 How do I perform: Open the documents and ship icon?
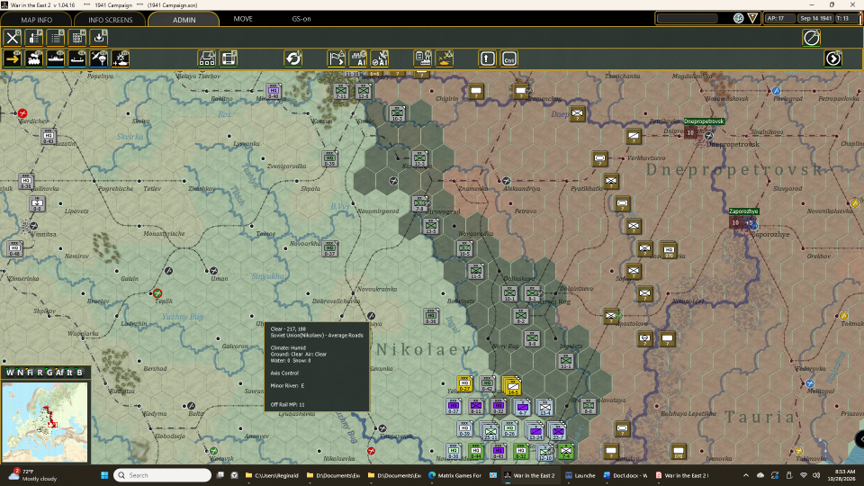pyautogui.click(x=423, y=58)
